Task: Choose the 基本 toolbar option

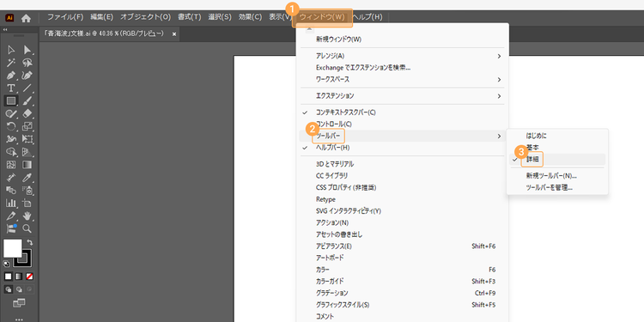Action: coord(557,147)
